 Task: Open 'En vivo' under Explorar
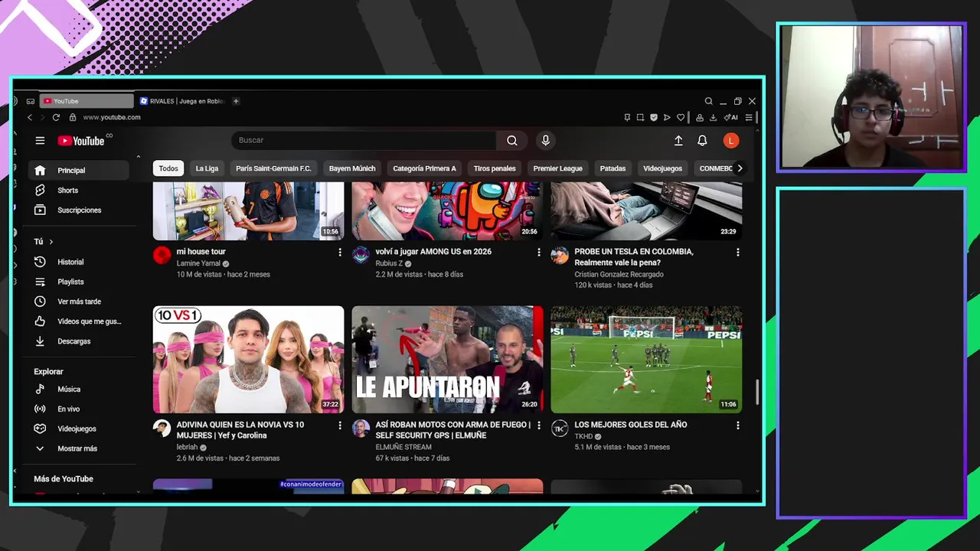point(79,409)
